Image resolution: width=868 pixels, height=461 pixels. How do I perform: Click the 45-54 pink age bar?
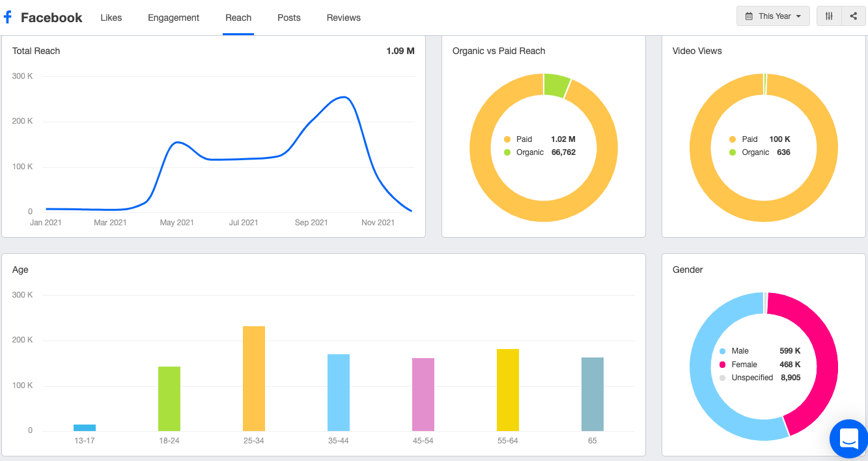tap(423, 395)
